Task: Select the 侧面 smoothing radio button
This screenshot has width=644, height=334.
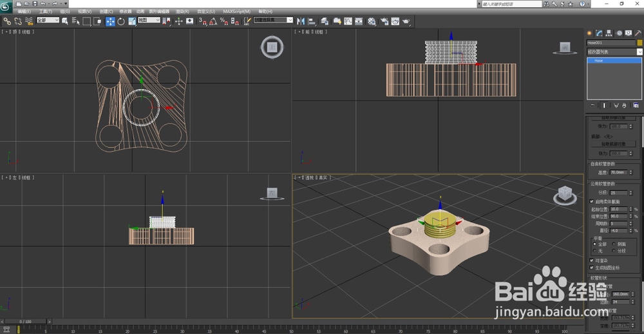Action: pos(614,244)
